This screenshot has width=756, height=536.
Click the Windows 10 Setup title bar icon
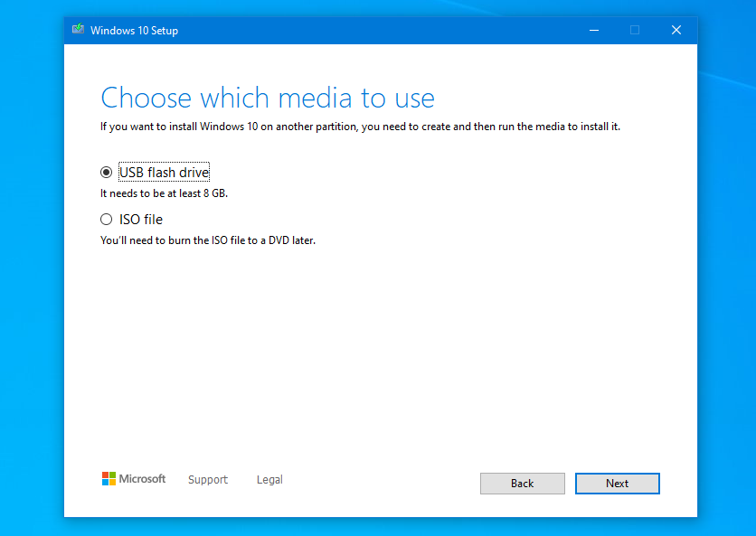click(77, 29)
